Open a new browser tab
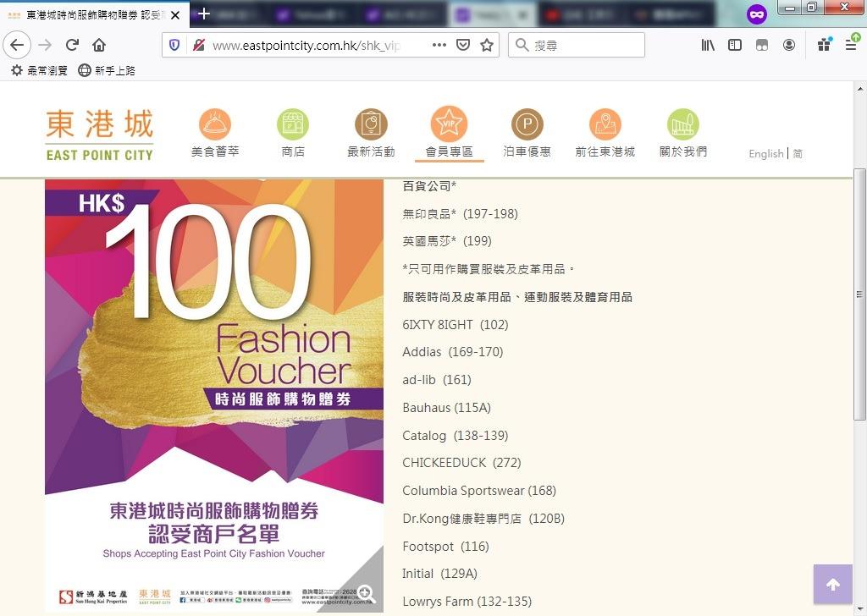 [203, 14]
